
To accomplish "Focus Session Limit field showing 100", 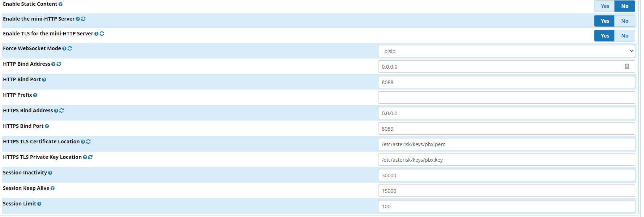I will [507, 206].
